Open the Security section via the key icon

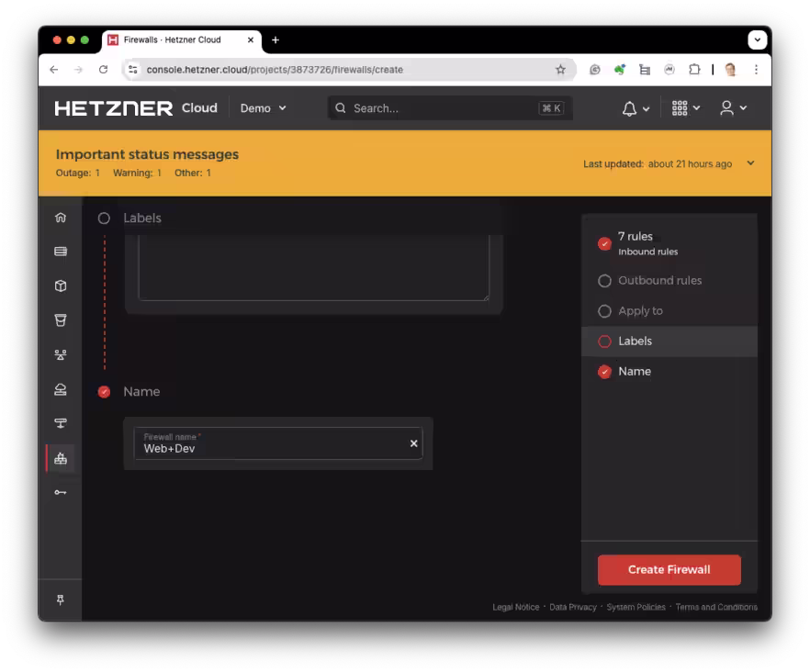pos(60,491)
